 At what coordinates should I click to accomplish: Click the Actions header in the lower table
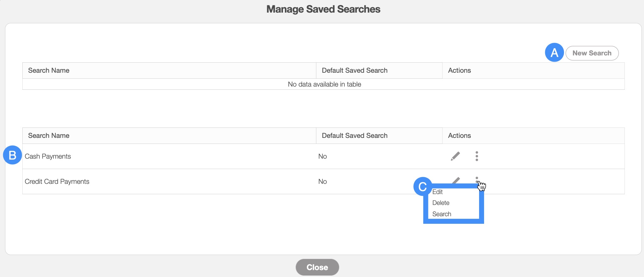459,136
